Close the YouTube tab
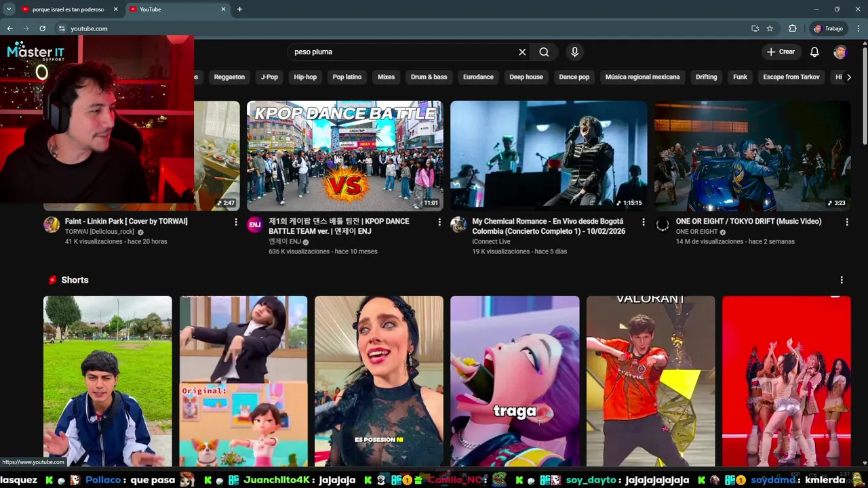Viewport: 868px width, 488px height. coord(224,9)
